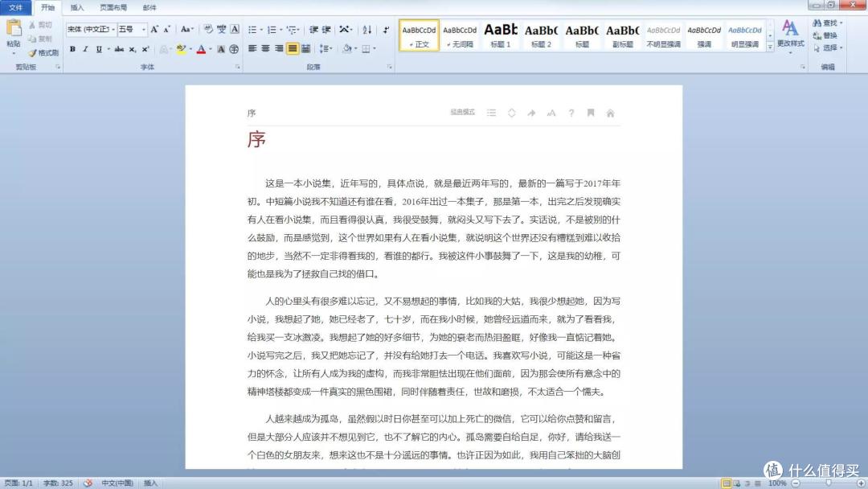Viewport: 868px width, 489px height.
Task: Click the red font color button
Action: [202, 49]
